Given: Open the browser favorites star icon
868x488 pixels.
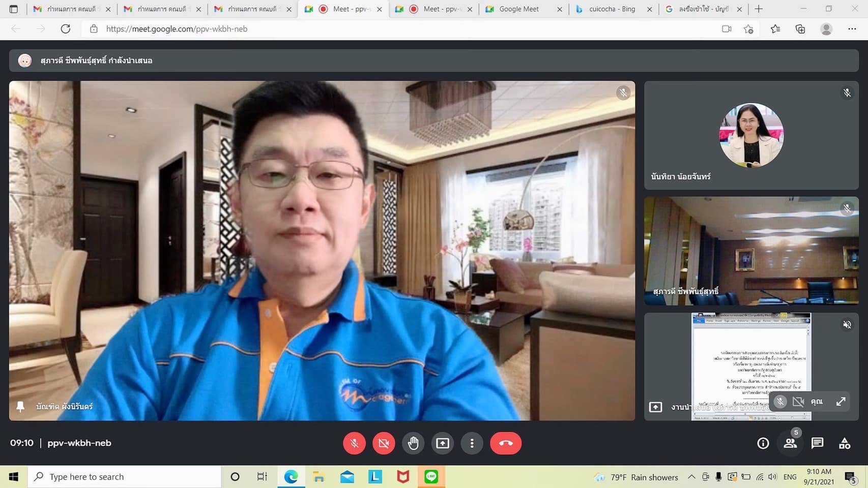Looking at the screenshot, I should pyautogui.click(x=775, y=29).
